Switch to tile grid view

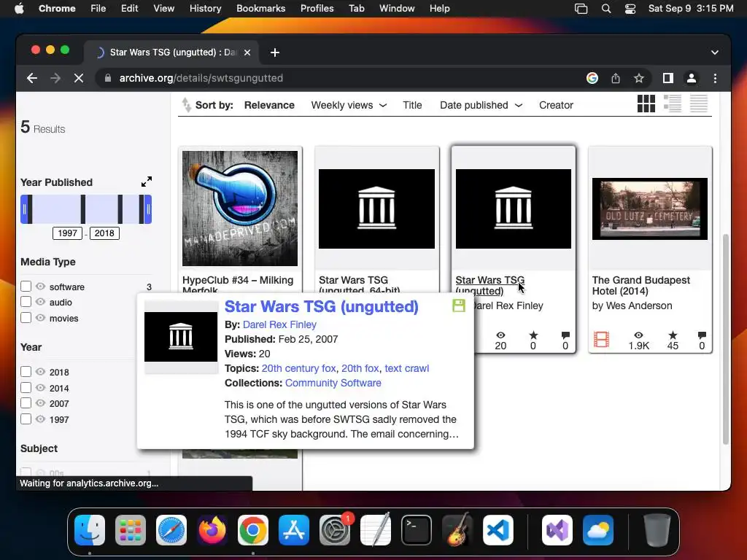coord(646,104)
